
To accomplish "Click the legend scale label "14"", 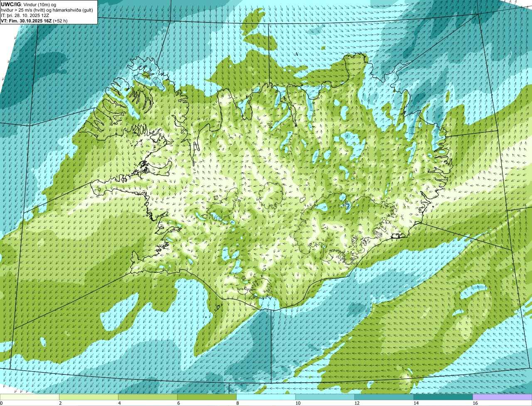I will coord(416,403).
